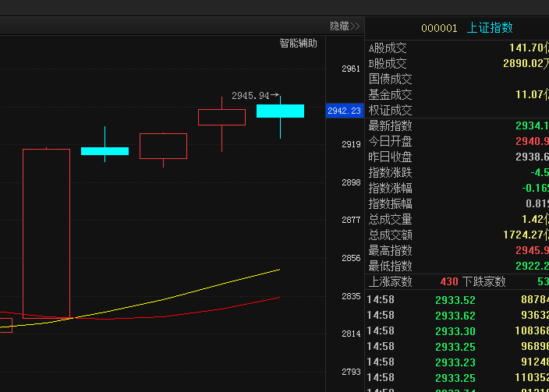
Task: Select the 总成交额 row
Action: [x=456, y=235]
